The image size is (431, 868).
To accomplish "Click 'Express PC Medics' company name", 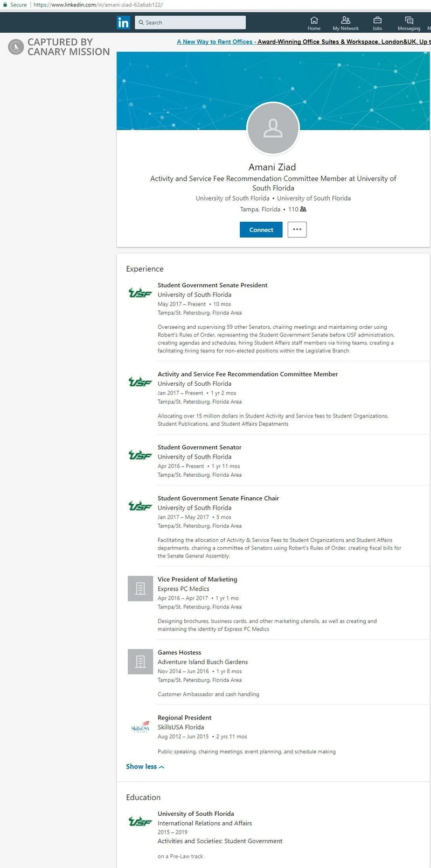I will coord(183,589).
